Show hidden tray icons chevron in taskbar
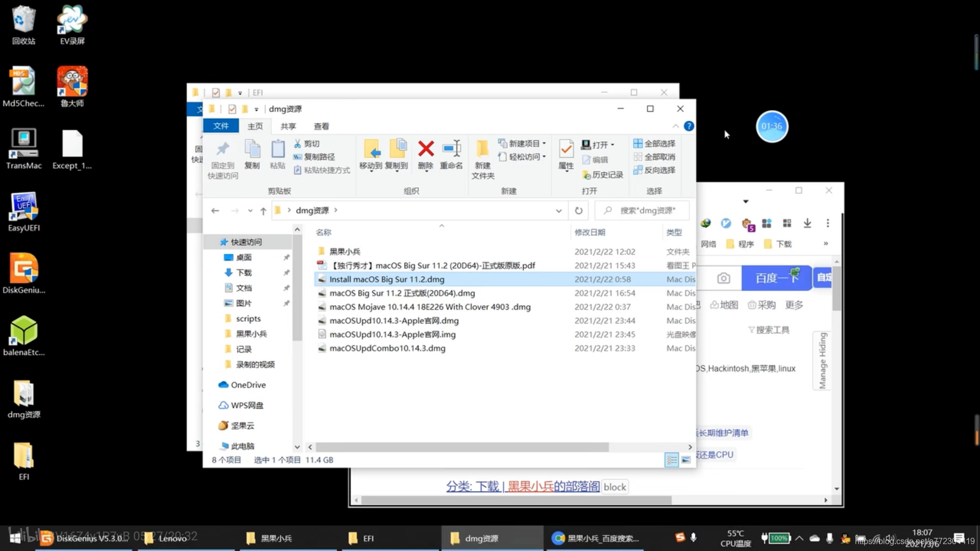Viewport: 980px width, 551px height. pos(799,538)
